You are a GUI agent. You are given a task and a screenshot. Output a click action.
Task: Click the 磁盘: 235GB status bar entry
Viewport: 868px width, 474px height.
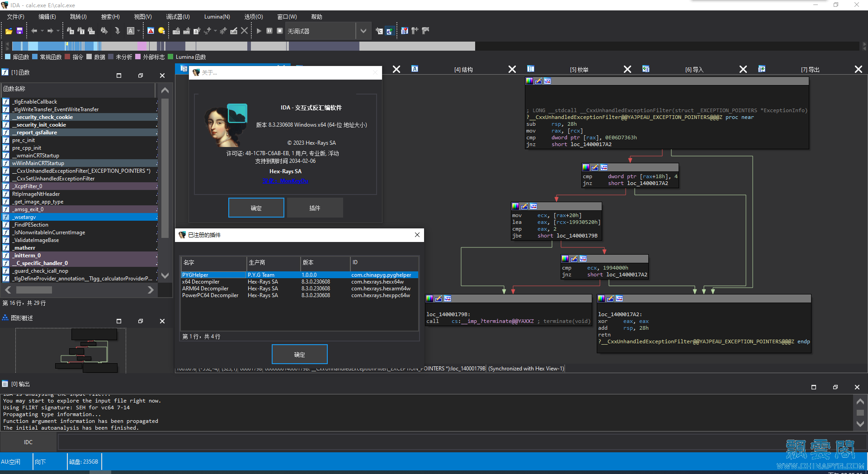click(84, 461)
